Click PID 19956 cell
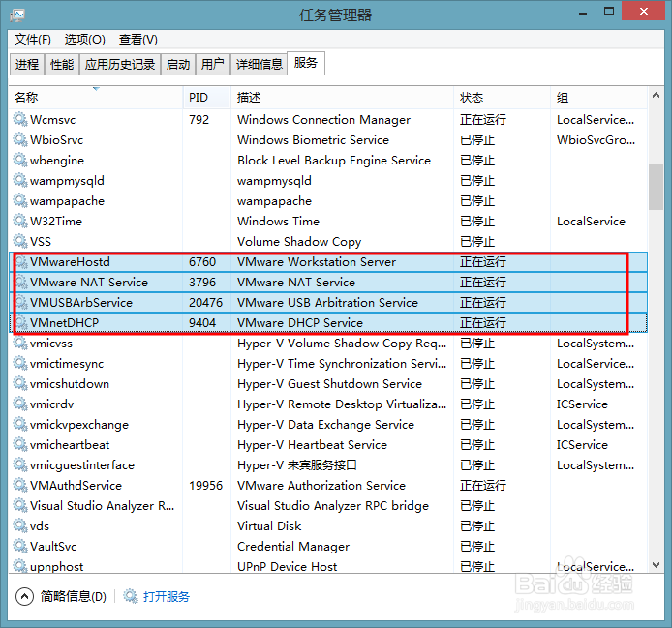Image resolution: width=672 pixels, height=628 pixels. click(x=205, y=486)
